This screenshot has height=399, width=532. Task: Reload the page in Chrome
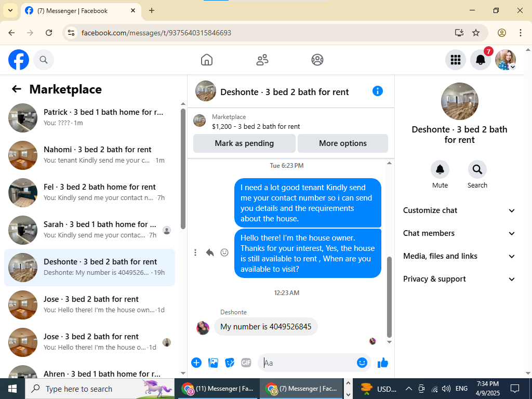pyautogui.click(x=49, y=33)
